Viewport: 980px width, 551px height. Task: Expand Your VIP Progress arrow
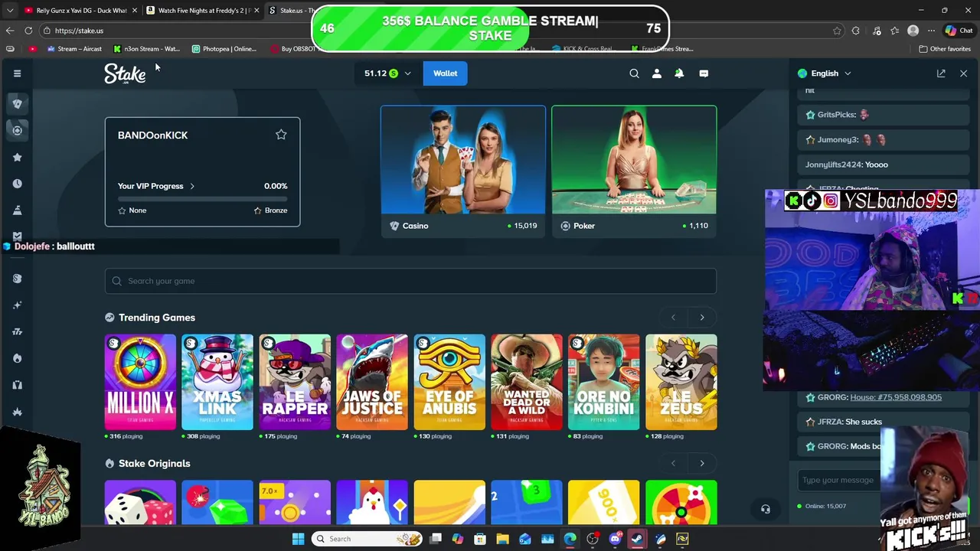192,186
